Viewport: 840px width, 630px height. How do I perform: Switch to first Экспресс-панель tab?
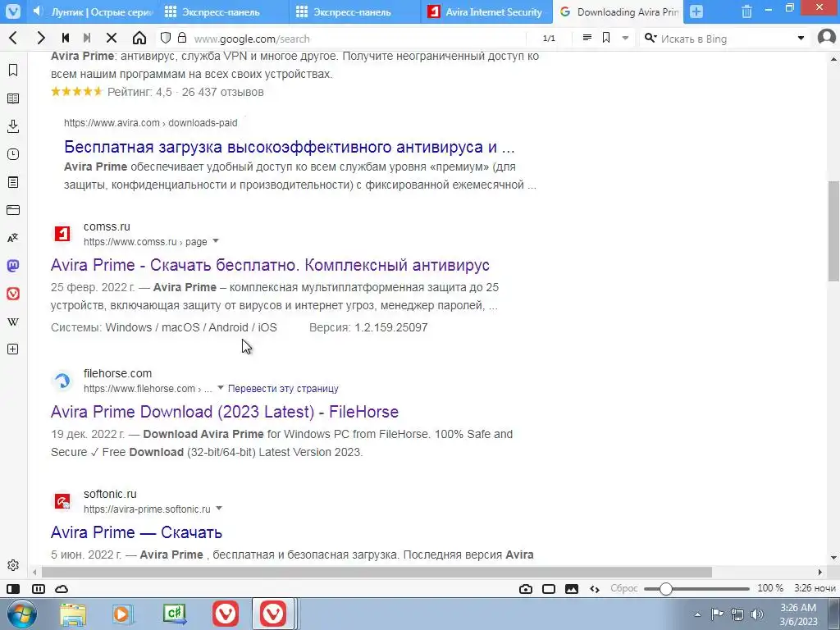[x=221, y=11]
